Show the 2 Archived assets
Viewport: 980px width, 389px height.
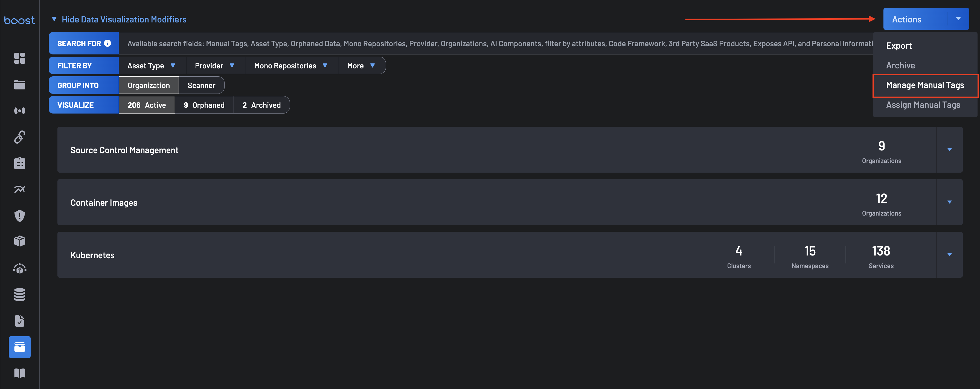pos(261,105)
